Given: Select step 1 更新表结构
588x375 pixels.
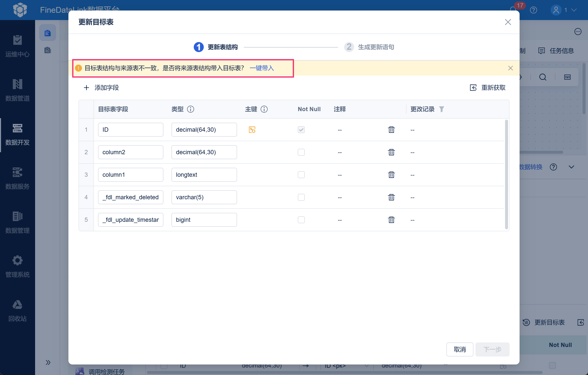Looking at the screenshot, I should [x=216, y=47].
